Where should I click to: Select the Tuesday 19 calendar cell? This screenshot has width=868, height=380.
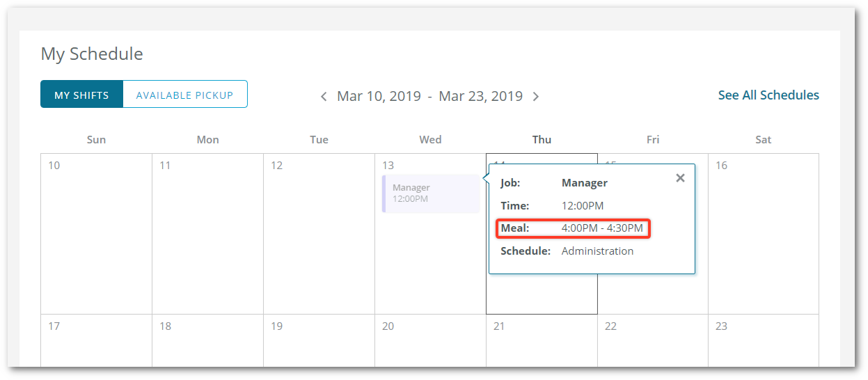pos(319,340)
